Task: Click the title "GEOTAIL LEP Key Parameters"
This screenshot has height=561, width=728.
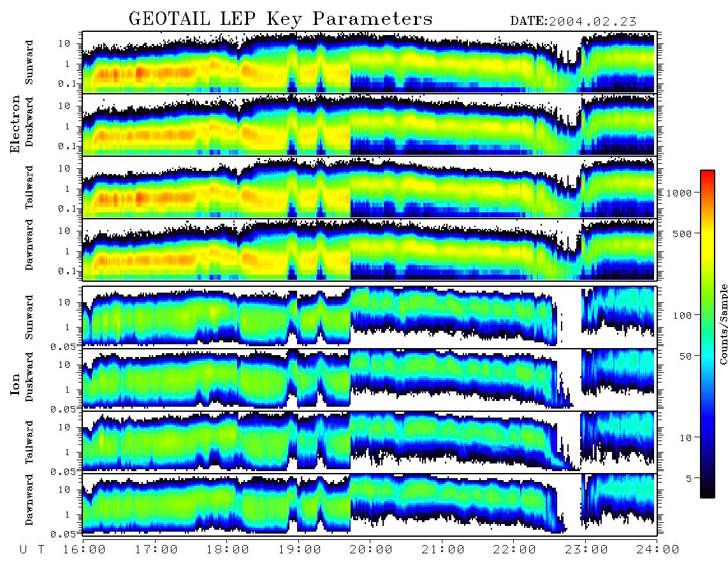Action: (280, 19)
